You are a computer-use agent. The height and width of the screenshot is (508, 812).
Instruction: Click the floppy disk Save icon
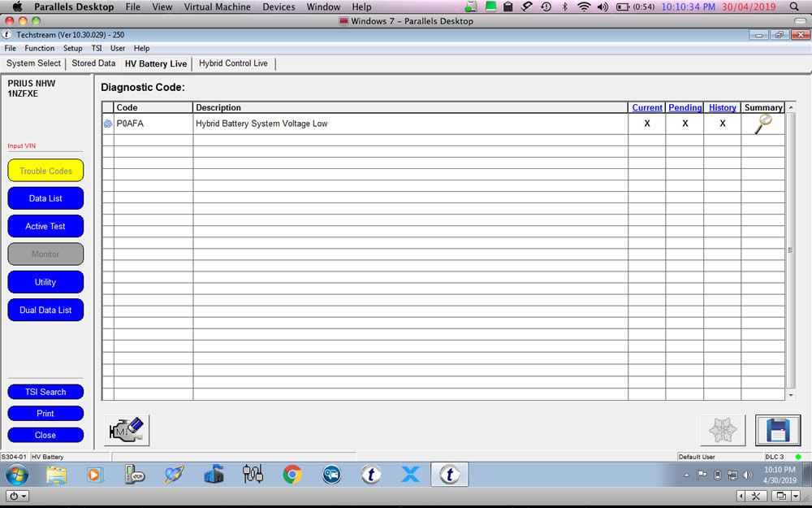coord(778,430)
